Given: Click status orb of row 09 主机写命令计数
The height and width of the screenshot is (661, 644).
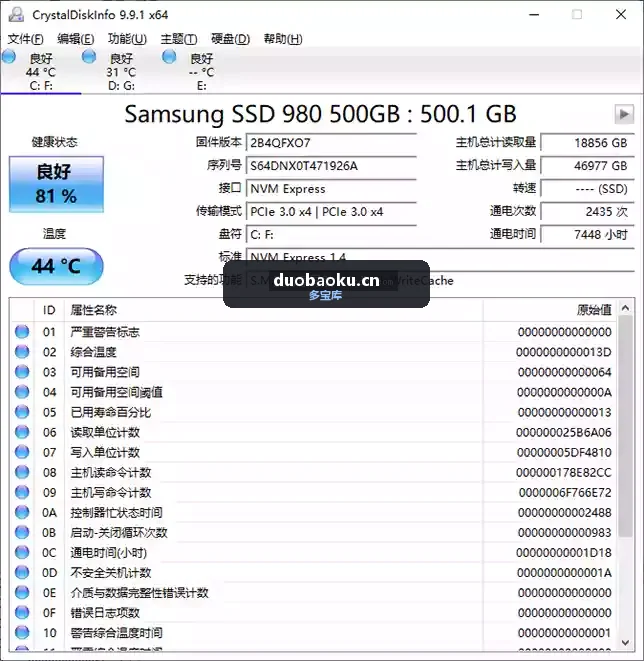Looking at the screenshot, I should coord(22,492).
